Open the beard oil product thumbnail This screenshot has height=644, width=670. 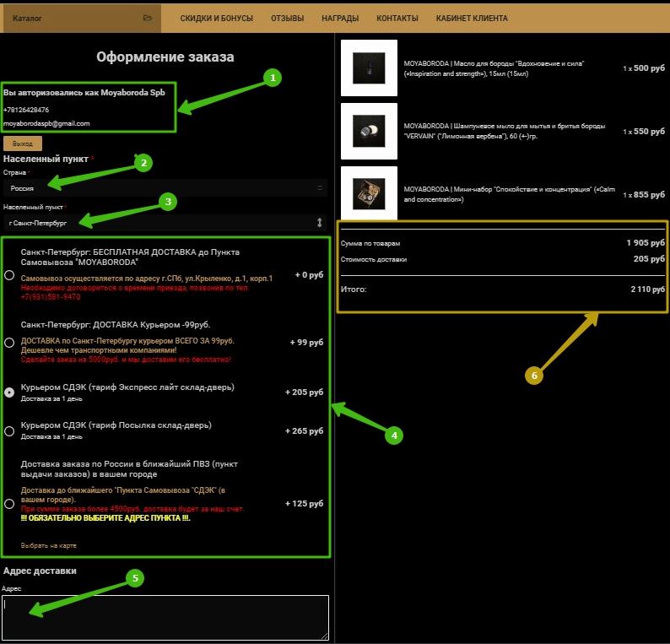pyautogui.click(x=370, y=68)
